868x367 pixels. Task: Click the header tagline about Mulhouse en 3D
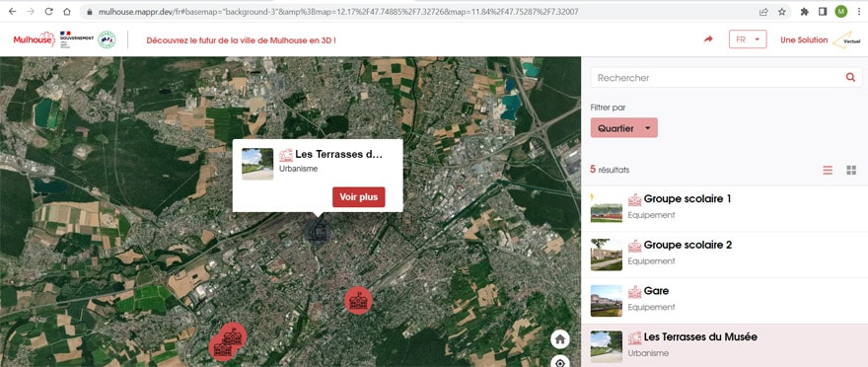(241, 40)
